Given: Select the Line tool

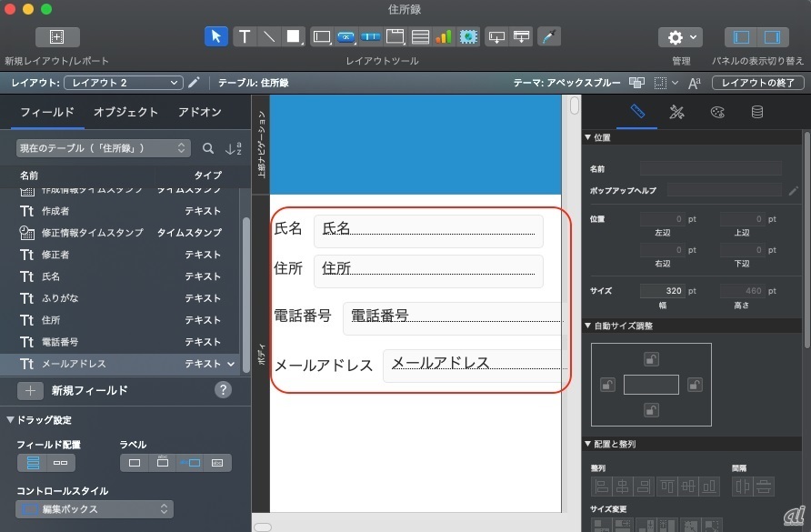Looking at the screenshot, I should click(x=269, y=37).
